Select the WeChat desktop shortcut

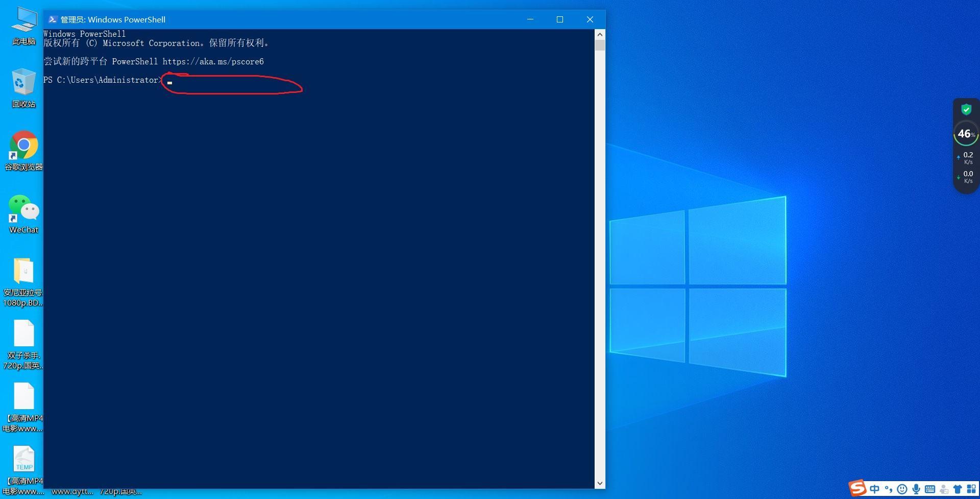23,214
